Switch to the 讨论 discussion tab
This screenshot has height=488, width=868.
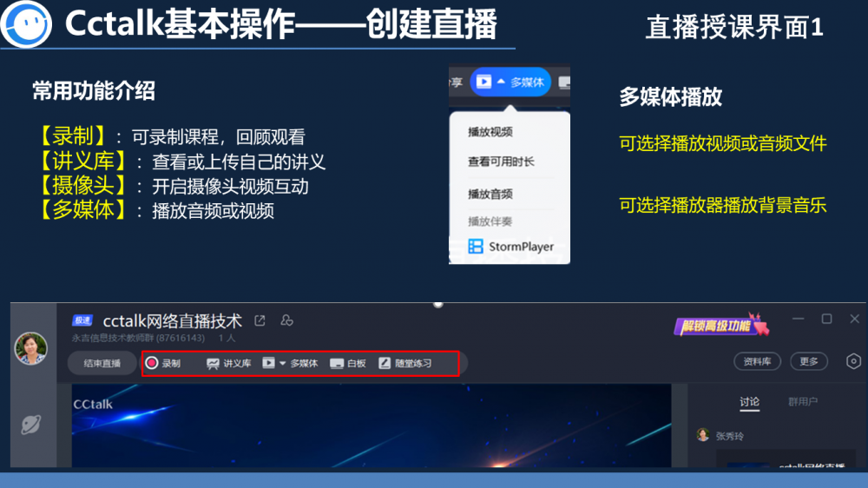(x=749, y=401)
